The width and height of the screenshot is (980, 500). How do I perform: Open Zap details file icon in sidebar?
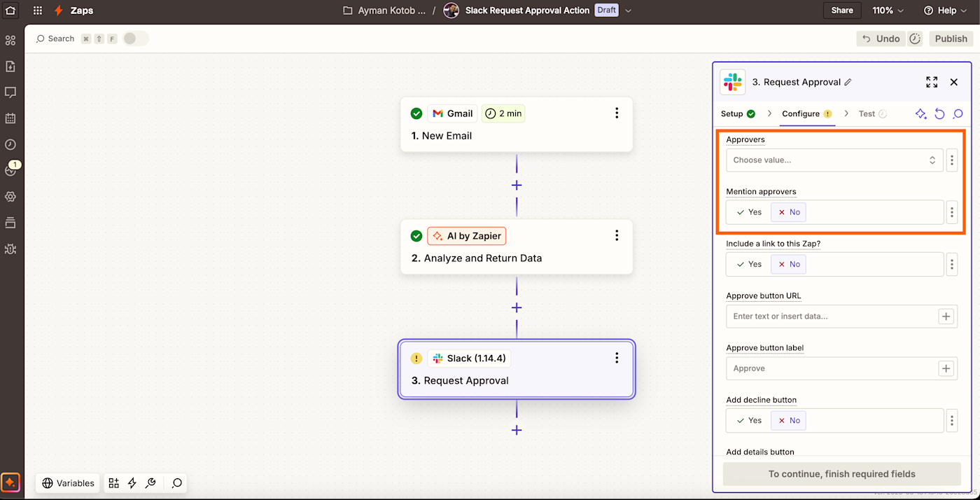(10, 67)
